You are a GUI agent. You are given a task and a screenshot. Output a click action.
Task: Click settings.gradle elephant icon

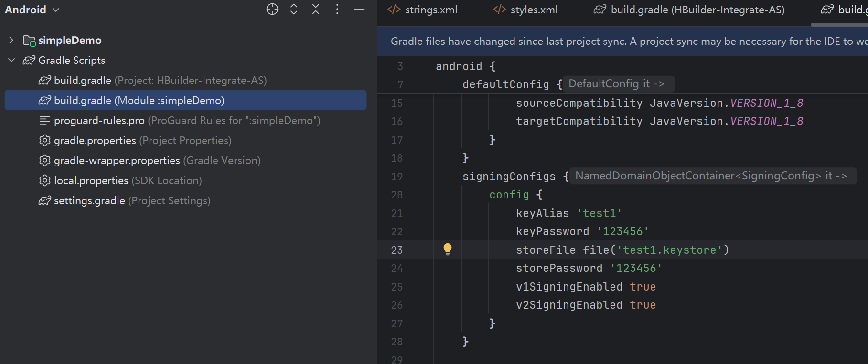[45, 200]
